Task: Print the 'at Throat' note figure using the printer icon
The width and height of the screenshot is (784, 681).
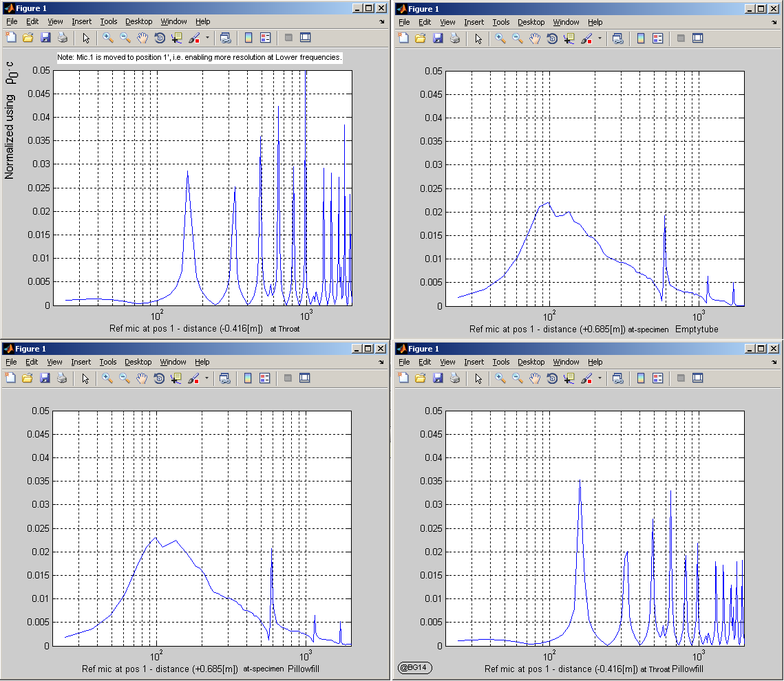Action: (63, 37)
